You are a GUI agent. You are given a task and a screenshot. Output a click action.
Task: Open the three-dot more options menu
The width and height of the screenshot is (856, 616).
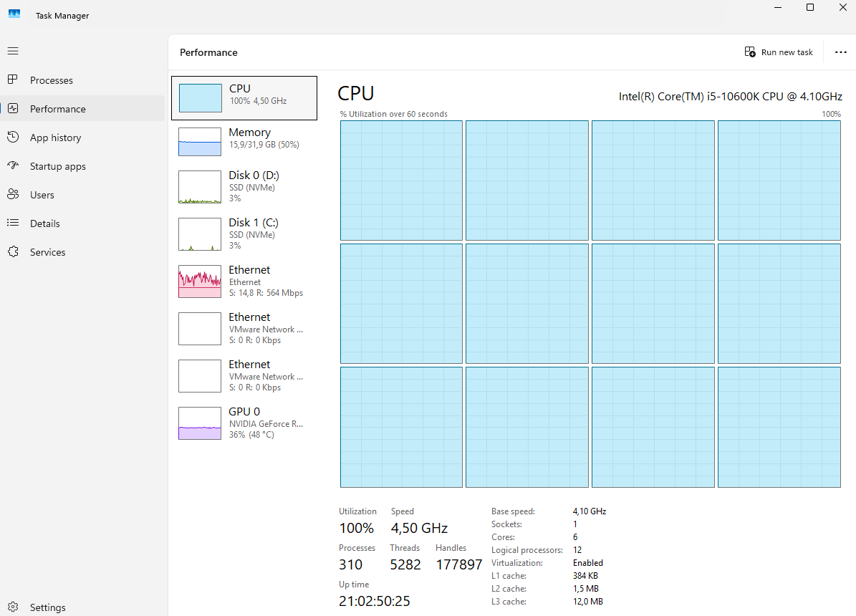pyautogui.click(x=841, y=52)
